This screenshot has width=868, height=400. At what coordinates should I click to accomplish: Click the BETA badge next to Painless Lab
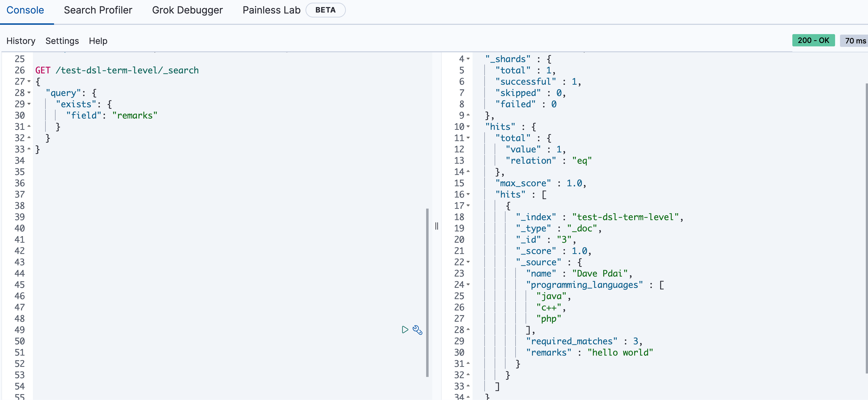coord(325,10)
